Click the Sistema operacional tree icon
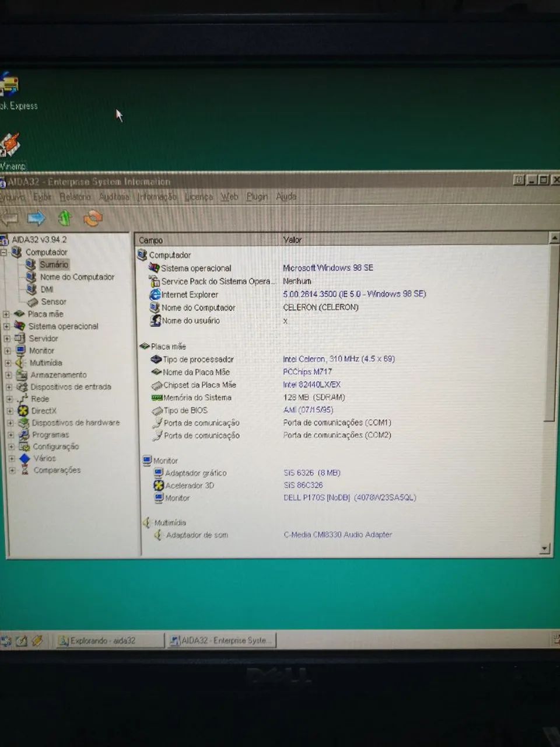This screenshot has width=560, height=747. point(20,326)
